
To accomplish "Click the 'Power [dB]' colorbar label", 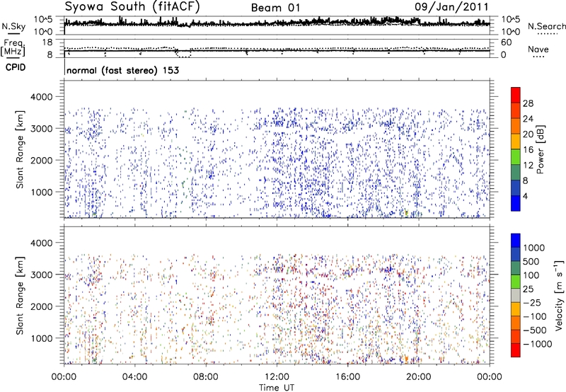I will pyautogui.click(x=541, y=149).
